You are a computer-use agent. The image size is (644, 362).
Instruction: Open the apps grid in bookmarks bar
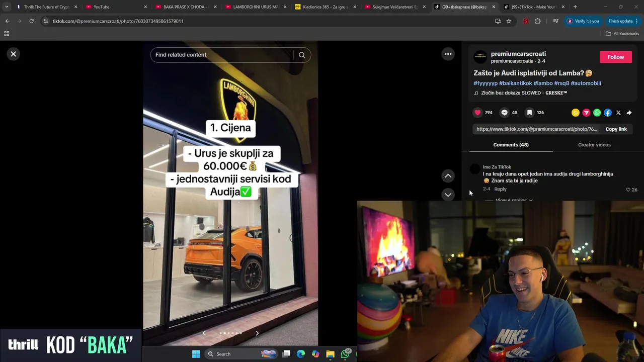(x=7, y=34)
